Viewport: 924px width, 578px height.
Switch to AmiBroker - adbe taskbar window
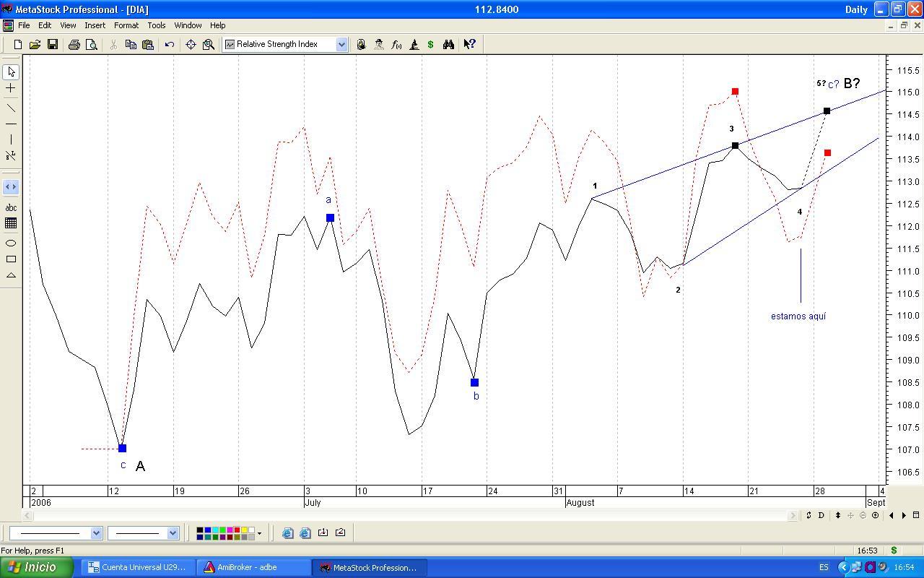tap(253, 567)
